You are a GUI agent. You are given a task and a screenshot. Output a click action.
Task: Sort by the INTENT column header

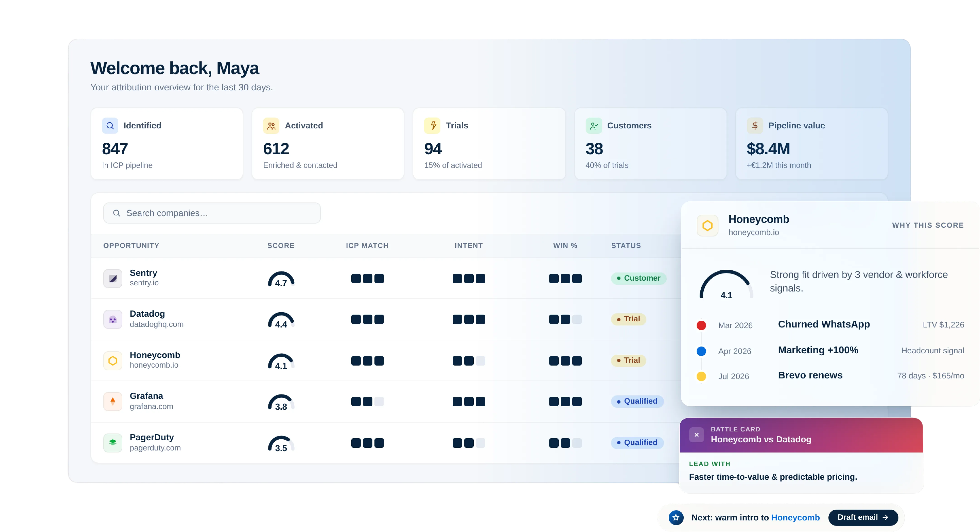[x=469, y=246]
